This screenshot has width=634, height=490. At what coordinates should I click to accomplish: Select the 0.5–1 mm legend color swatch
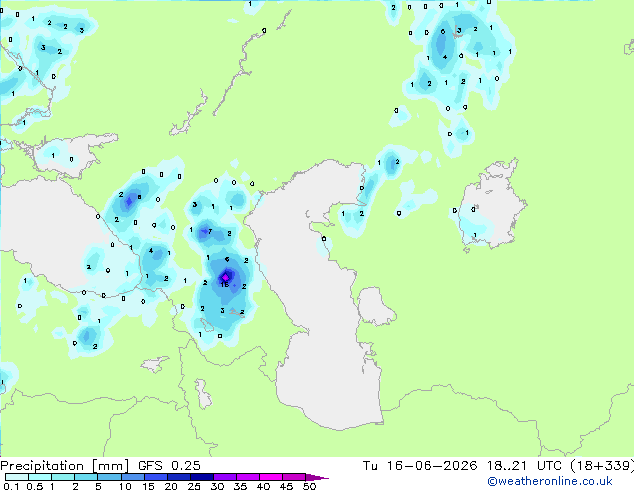(40, 477)
